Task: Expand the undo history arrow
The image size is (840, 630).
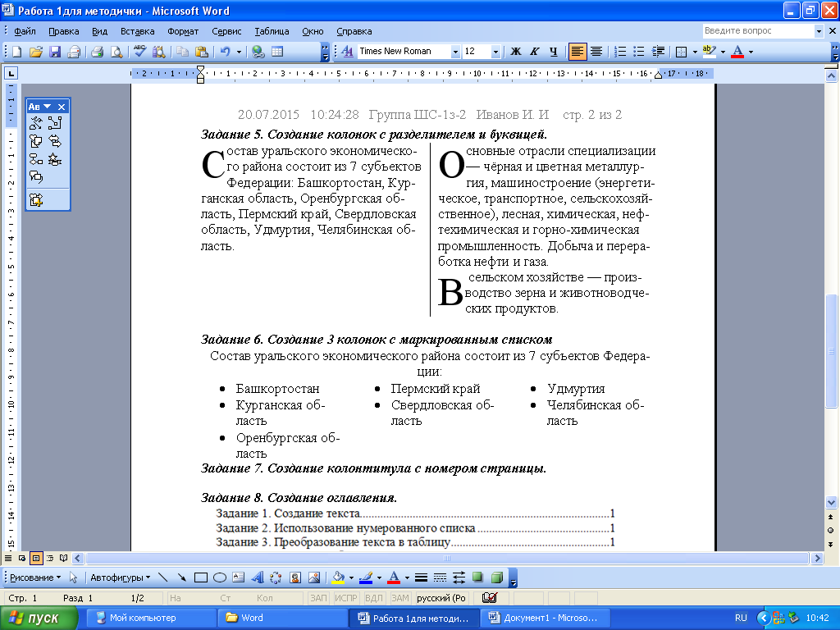Action: point(239,52)
